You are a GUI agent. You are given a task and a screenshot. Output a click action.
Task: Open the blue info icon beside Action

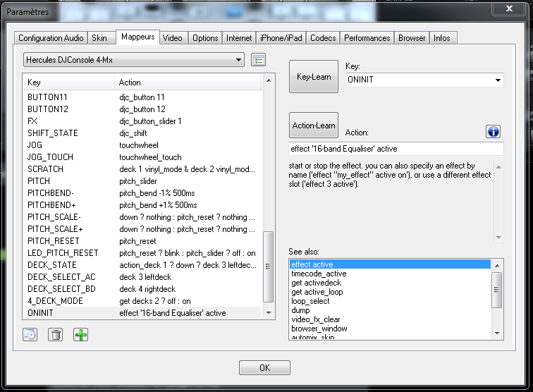tap(493, 132)
